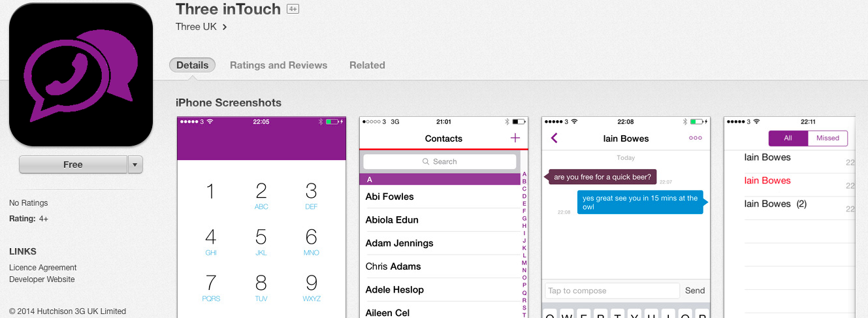Image resolution: width=868 pixels, height=318 pixels.
Task: Visit the Developer Website link
Action: point(42,279)
